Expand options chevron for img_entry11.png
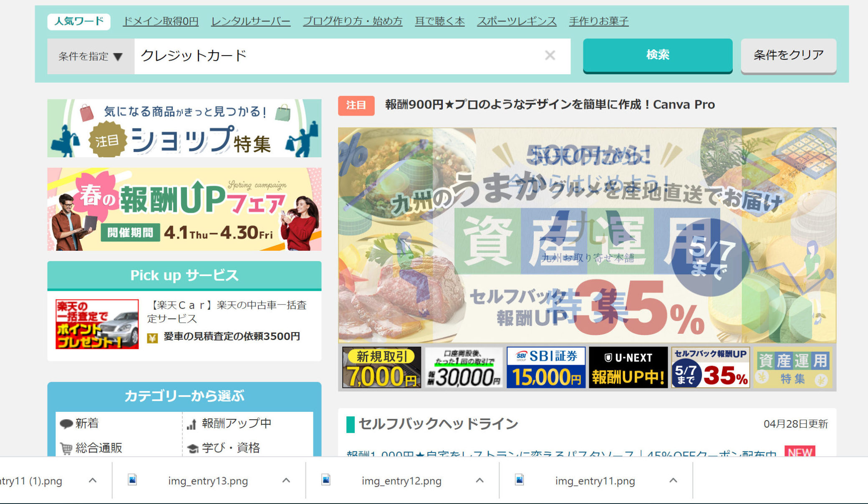The height and width of the screenshot is (504, 868). [x=673, y=481]
